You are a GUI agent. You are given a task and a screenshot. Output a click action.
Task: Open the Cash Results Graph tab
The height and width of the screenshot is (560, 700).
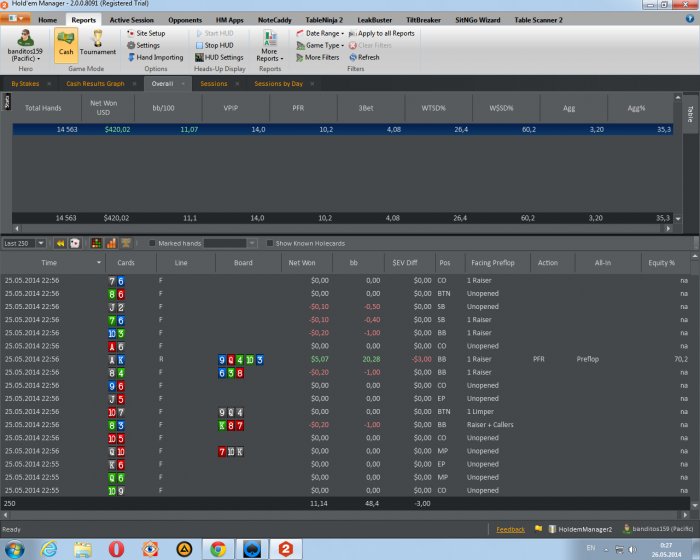coord(95,84)
